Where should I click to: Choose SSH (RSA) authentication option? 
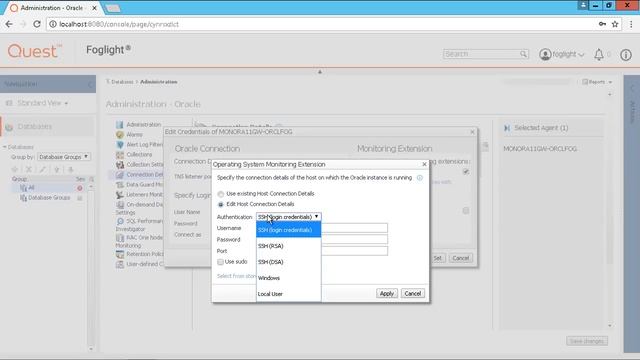point(289,246)
